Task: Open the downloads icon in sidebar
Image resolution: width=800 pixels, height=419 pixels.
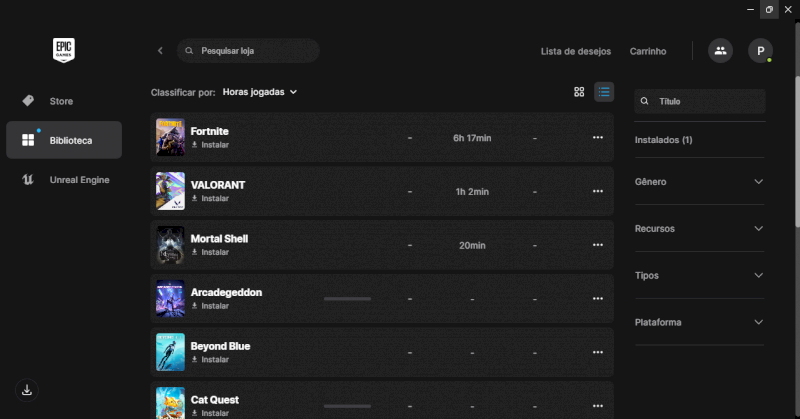Action: pos(27,390)
